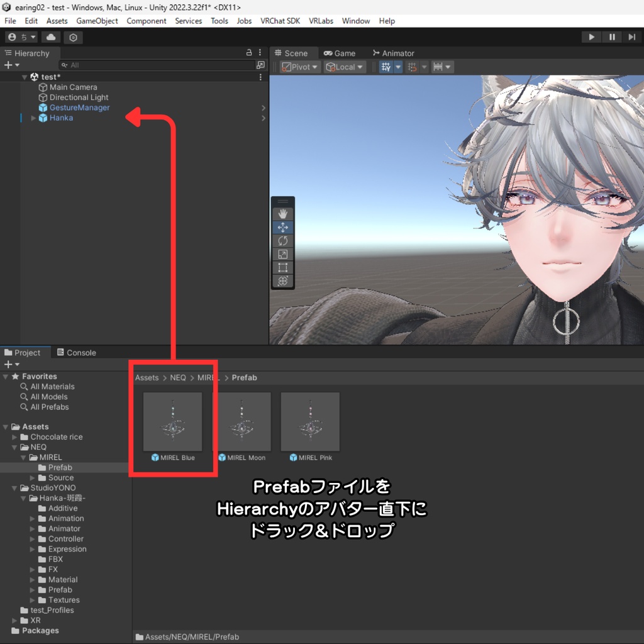Open Hanka prefab via right chevron
The image size is (644, 644).
pos(264,118)
